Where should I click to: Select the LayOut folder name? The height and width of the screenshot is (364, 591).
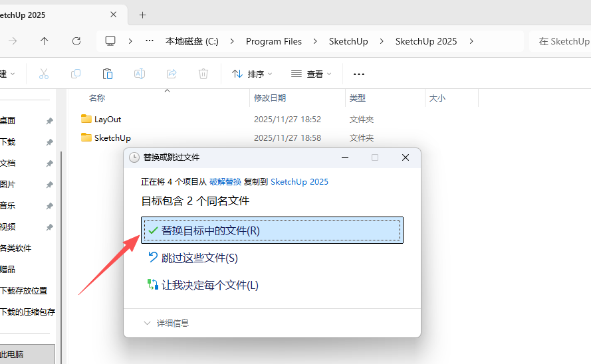(x=108, y=120)
